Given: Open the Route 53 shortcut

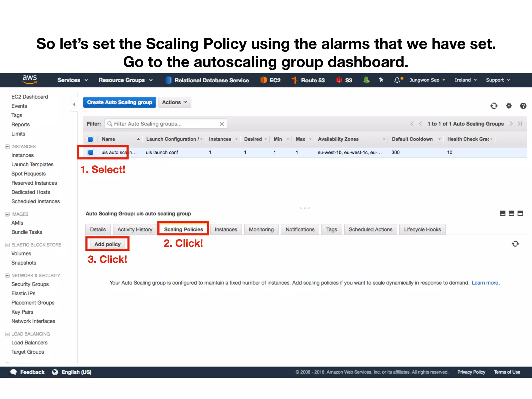Looking at the screenshot, I should (x=308, y=80).
